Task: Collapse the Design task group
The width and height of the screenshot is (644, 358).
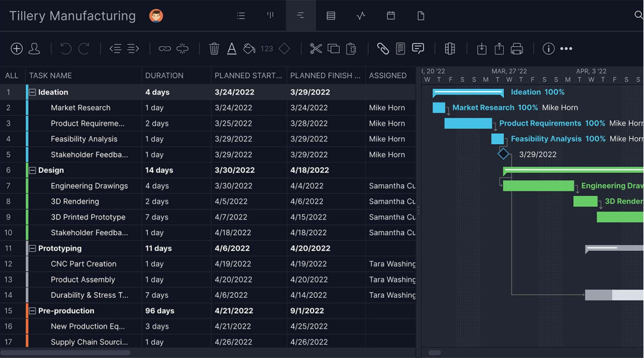Action: click(x=32, y=170)
